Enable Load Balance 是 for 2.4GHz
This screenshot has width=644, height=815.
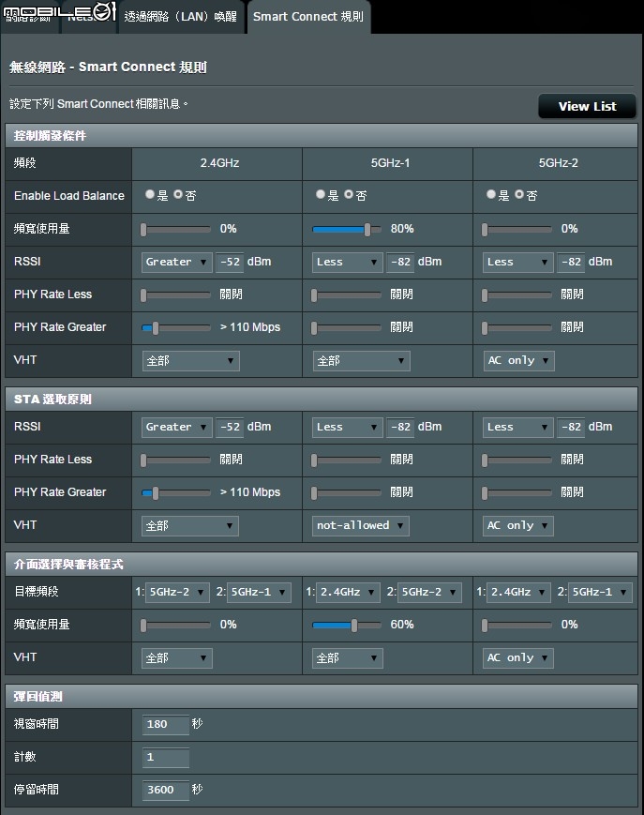coord(150,194)
